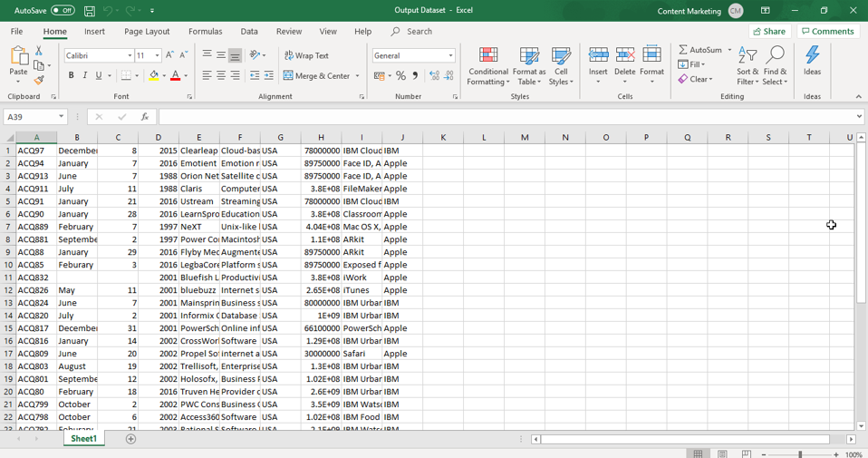Click Increase Indent icon
Image resolution: width=868 pixels, height=458 pixels.
(268, 75)
